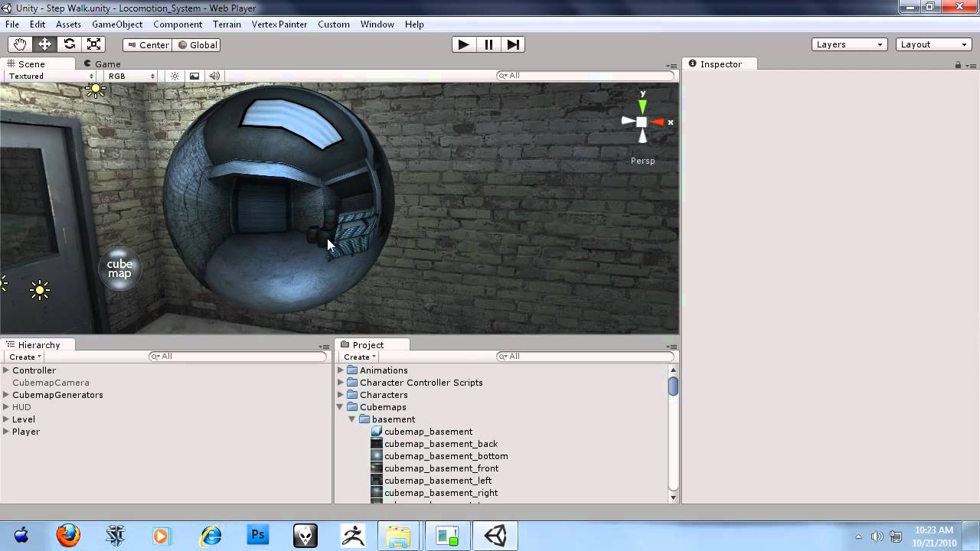Open Internet Explorer from the taskbar

point(211,535)
